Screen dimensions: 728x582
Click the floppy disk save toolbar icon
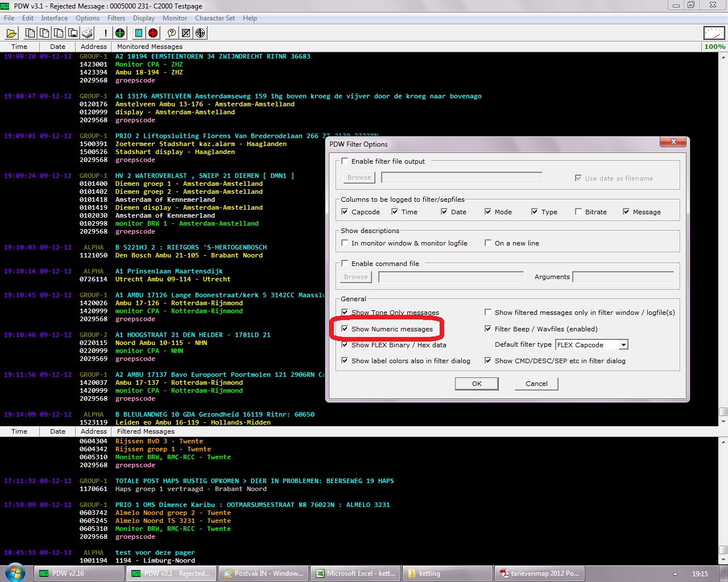pos(73,33)
